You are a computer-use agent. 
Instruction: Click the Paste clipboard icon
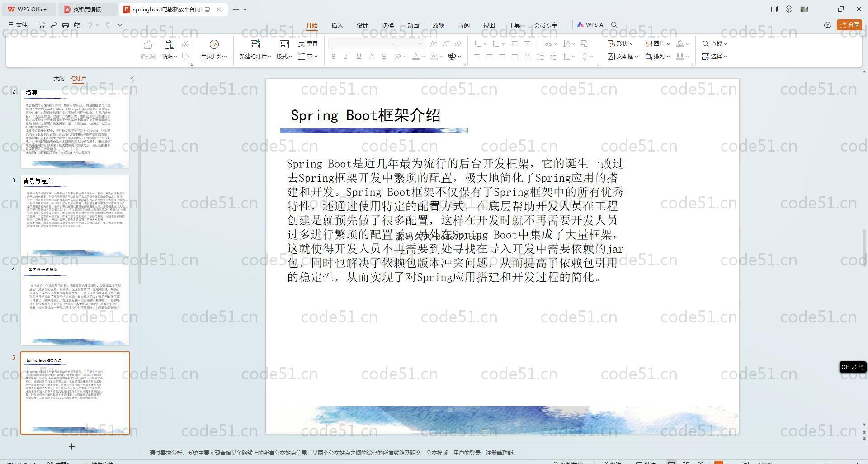click(x=169, y=44)
